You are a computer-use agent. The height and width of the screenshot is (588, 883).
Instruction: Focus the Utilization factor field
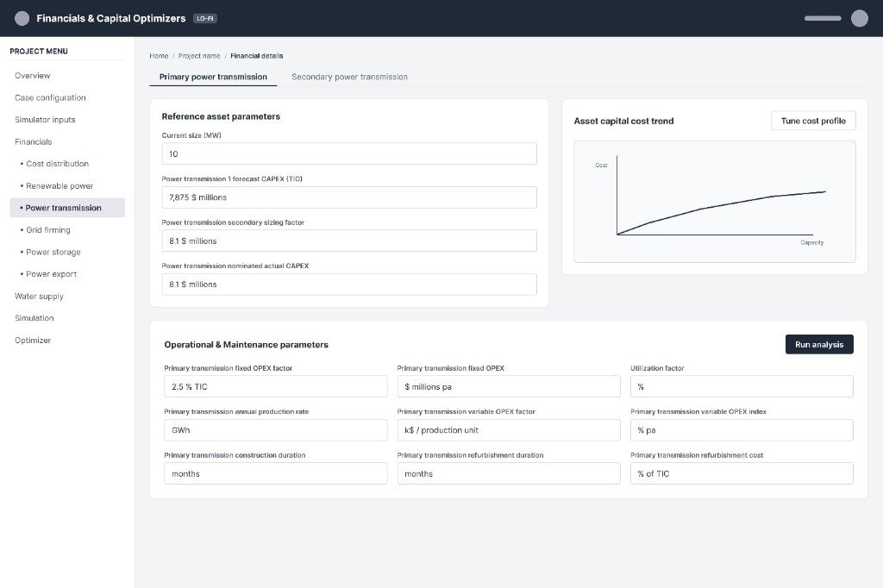tap(742, 387)
